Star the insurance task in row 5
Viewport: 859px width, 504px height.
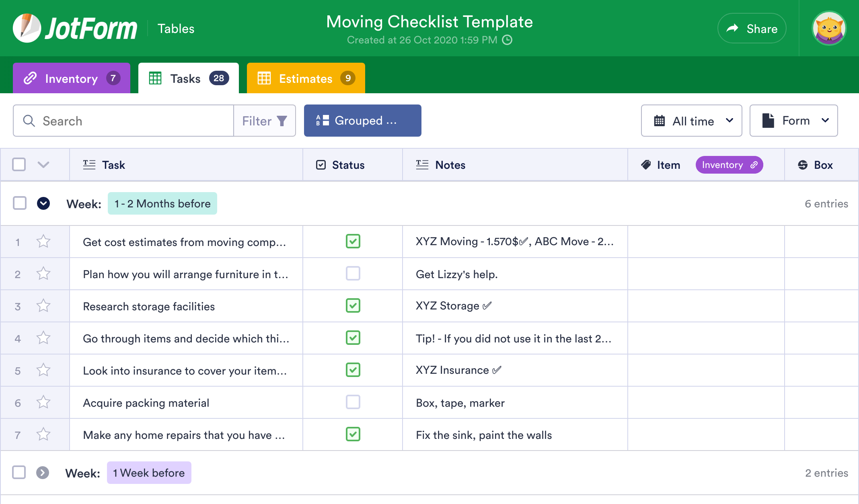[x=43, y=370]
